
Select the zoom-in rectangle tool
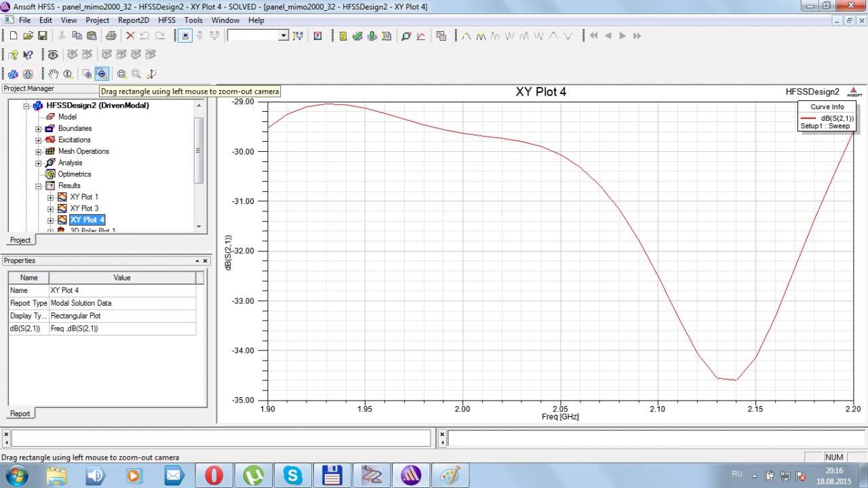[87, 74]
